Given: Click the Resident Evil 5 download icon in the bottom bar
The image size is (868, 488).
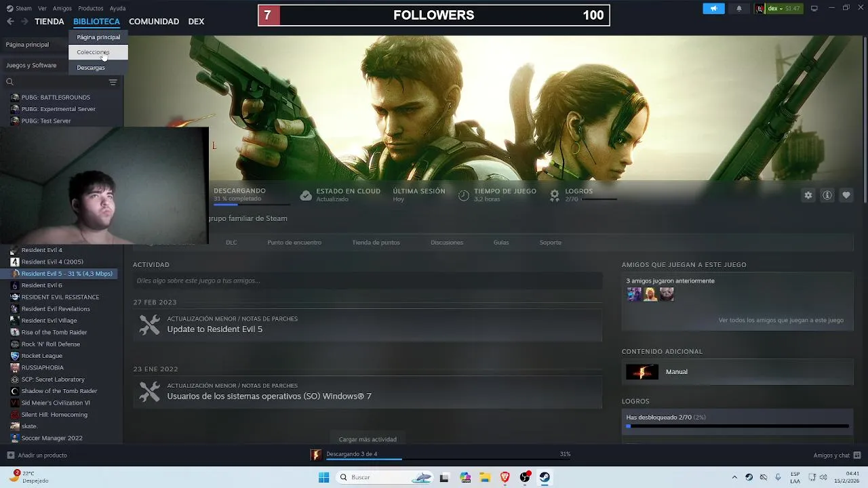Looking at the screenshot, I should coord(315,455).
